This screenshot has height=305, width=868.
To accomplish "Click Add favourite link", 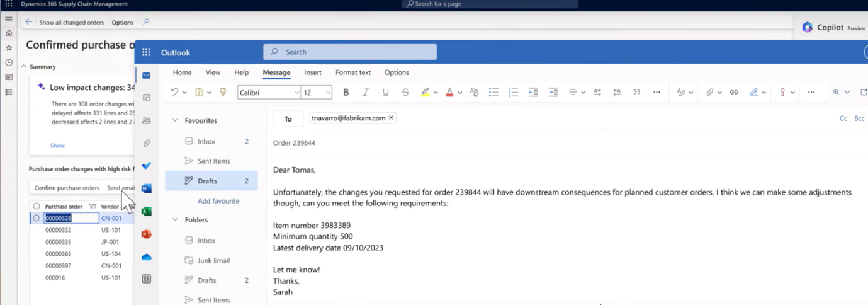I will 218,201.
